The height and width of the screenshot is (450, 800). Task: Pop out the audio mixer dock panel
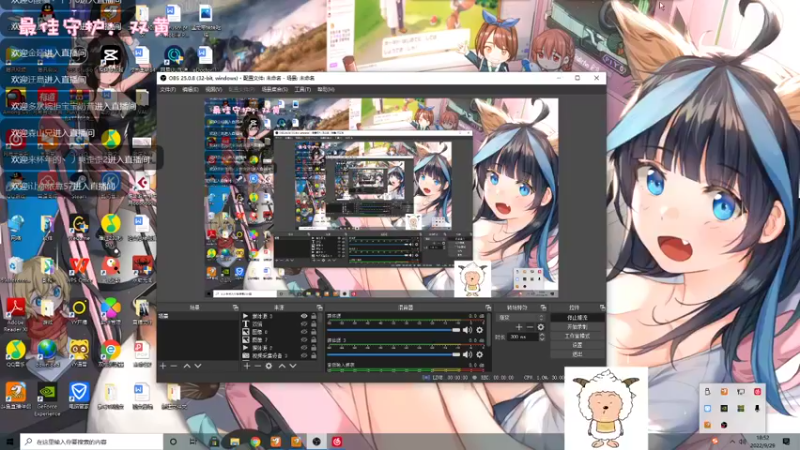tap(488, 308)
